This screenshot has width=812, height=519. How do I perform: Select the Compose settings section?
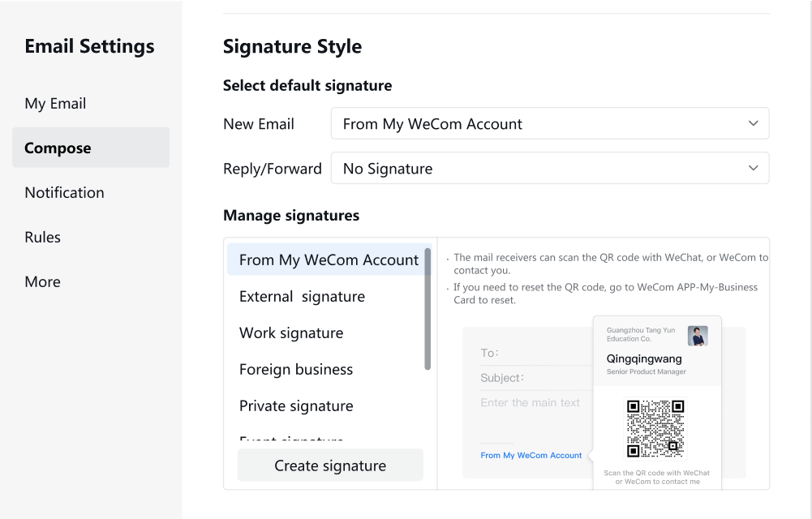click(x=91, y=148)
